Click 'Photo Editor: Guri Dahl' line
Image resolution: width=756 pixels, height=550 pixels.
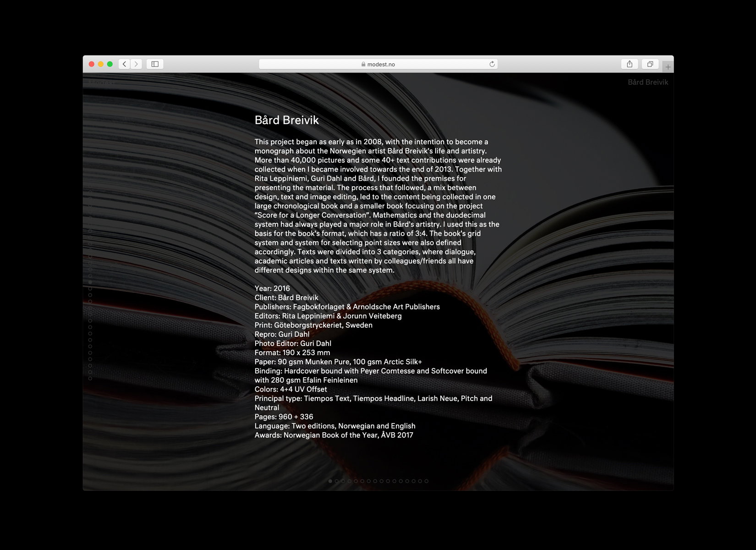[x=293, y=343]
